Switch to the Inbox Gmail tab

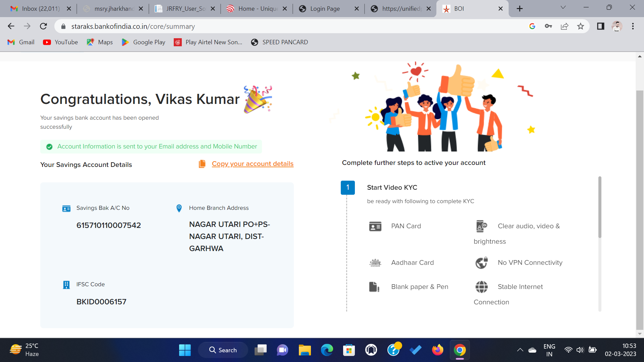[x=41, y=9]
